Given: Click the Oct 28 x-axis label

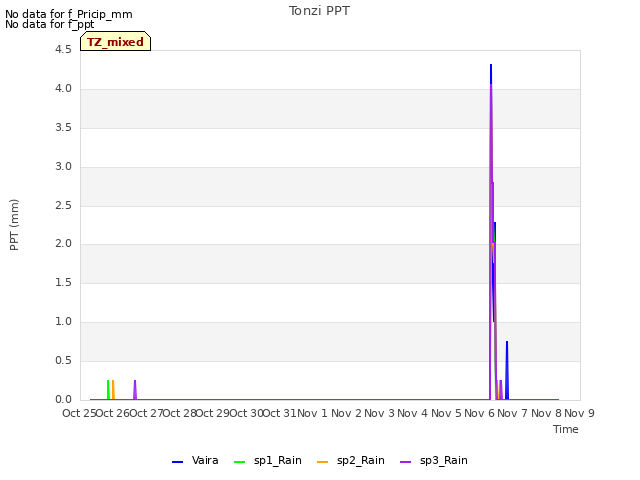Looking at the screenshot, I should pyautogui.click(x=180, y=413).
